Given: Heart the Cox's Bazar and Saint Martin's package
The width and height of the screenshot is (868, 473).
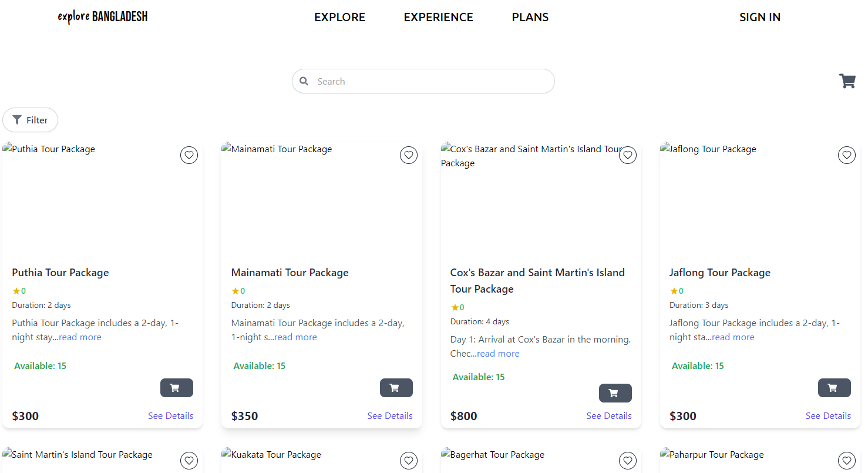Looking at the screenshot, I should 628,155.
